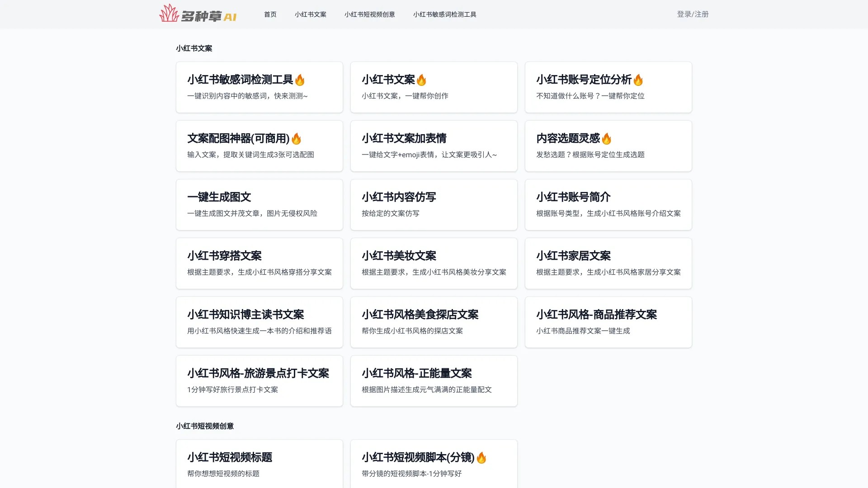Open 小红书风格-旅游景点打卡文案 tool
Viewport: 868px width, 488px height.
(x=259, y=380)
